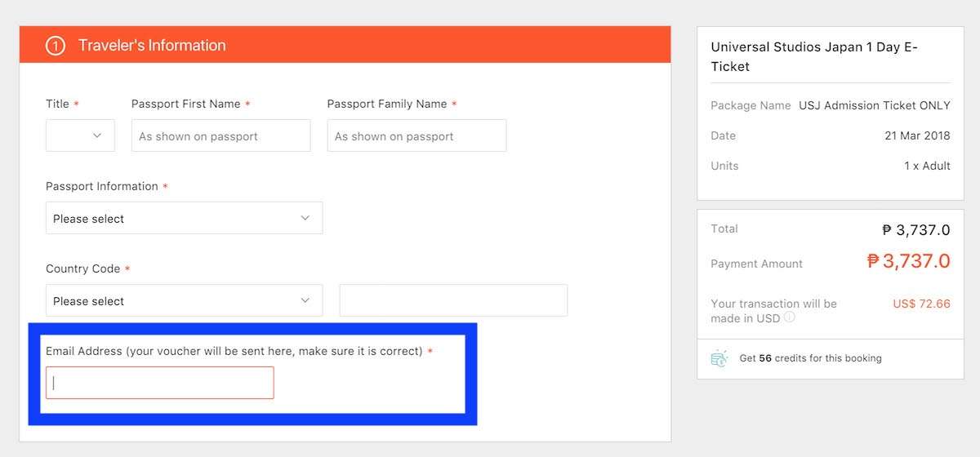Click the US$ 72.66 amount
The width and height of the screenshot is (980, 457).
coord(921,304)
